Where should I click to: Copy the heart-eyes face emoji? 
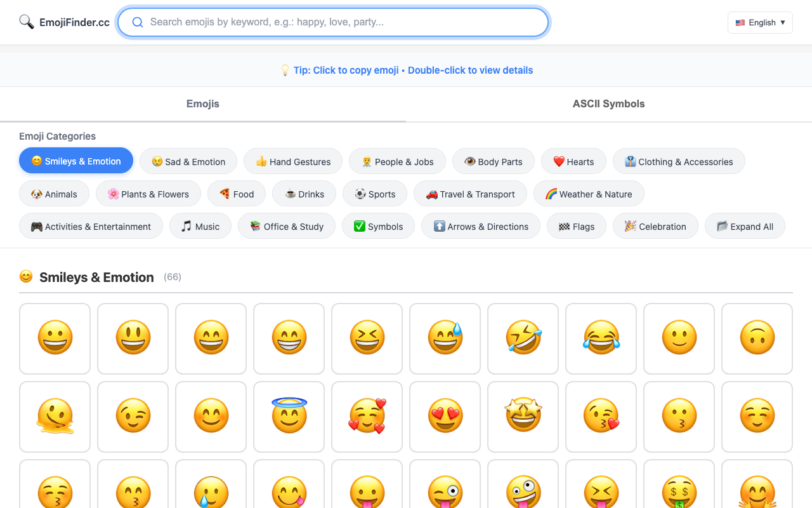[x=445, y=417]
